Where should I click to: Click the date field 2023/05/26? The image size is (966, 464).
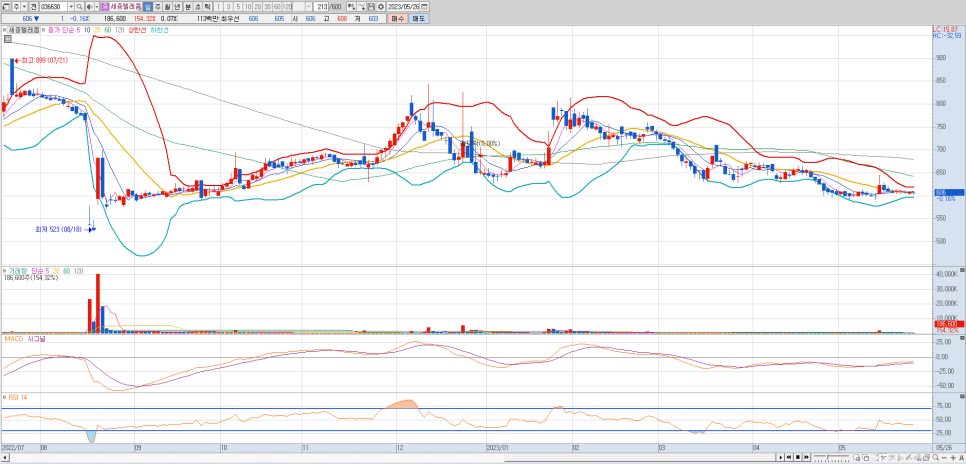[x=403, y=6]
